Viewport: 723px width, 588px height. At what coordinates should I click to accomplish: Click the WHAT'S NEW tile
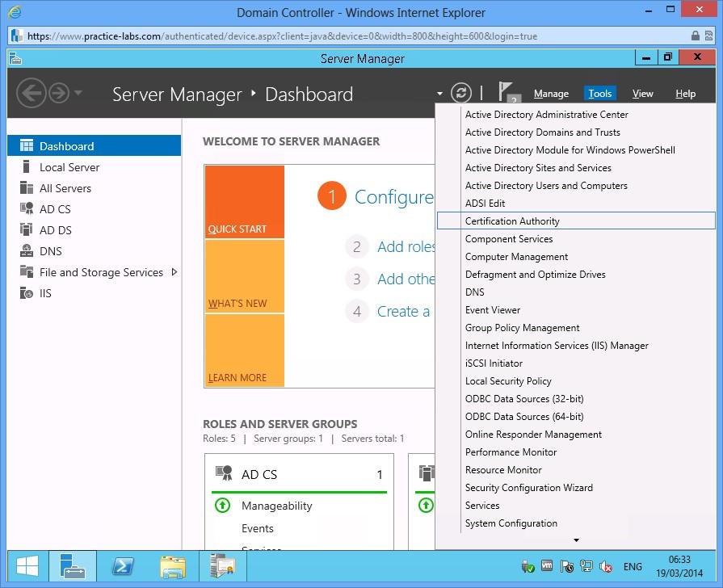click(244, 276)
